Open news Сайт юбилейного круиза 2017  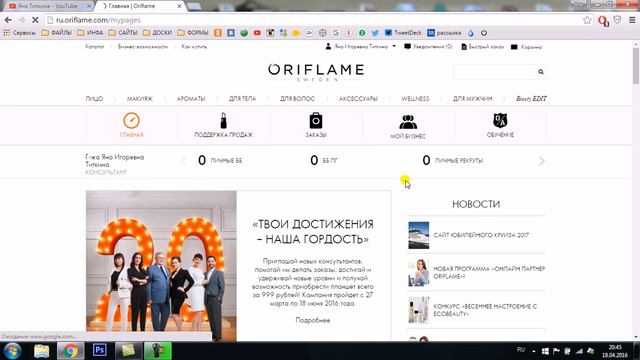pyautogui.click(x=481, y=235)
